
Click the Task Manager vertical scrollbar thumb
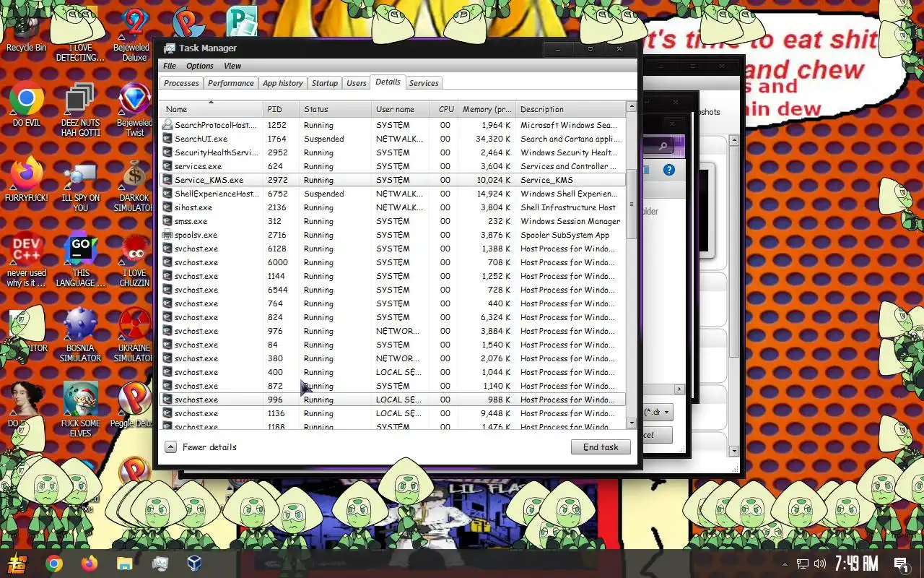pyautogui.click(x=632, y=204)
